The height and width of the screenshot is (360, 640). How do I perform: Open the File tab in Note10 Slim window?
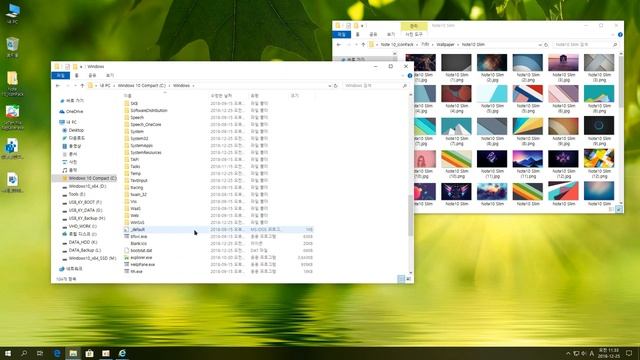342,35
